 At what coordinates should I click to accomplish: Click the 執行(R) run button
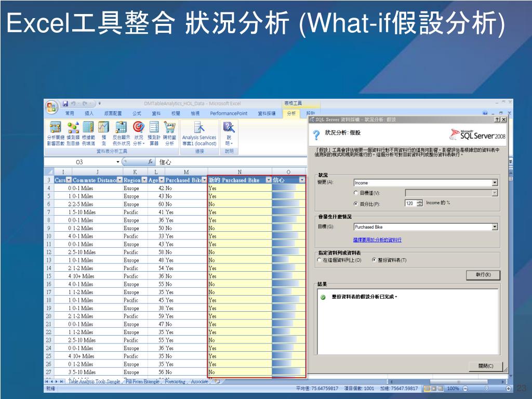pyautogui.click(x=483, y=275)
